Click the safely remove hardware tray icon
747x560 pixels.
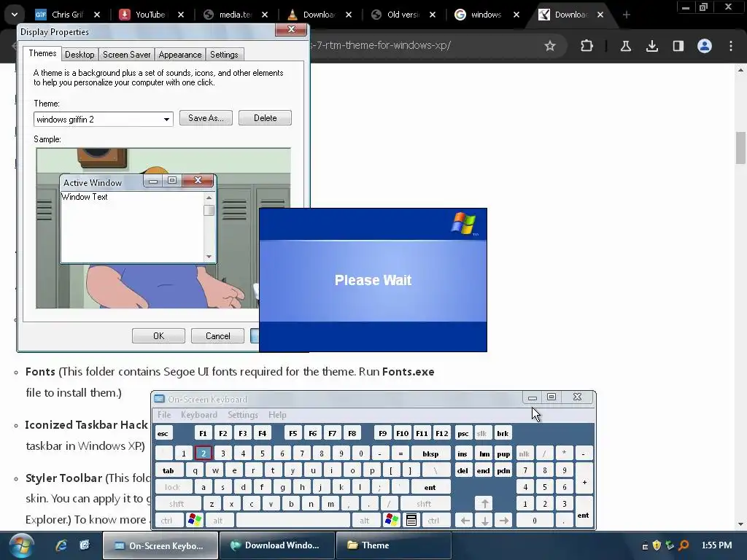tap(670, 545)
